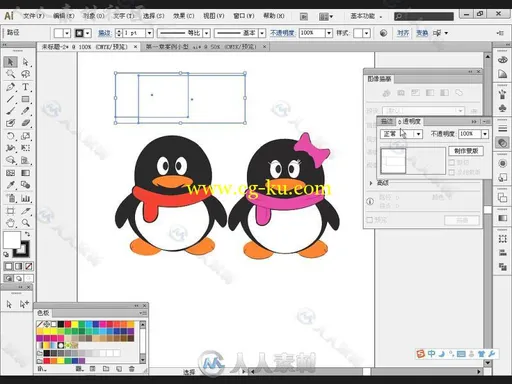This screenshot has height=384, width=512.
Task: Swap fill and stroke colors
Action: (27, 234)
